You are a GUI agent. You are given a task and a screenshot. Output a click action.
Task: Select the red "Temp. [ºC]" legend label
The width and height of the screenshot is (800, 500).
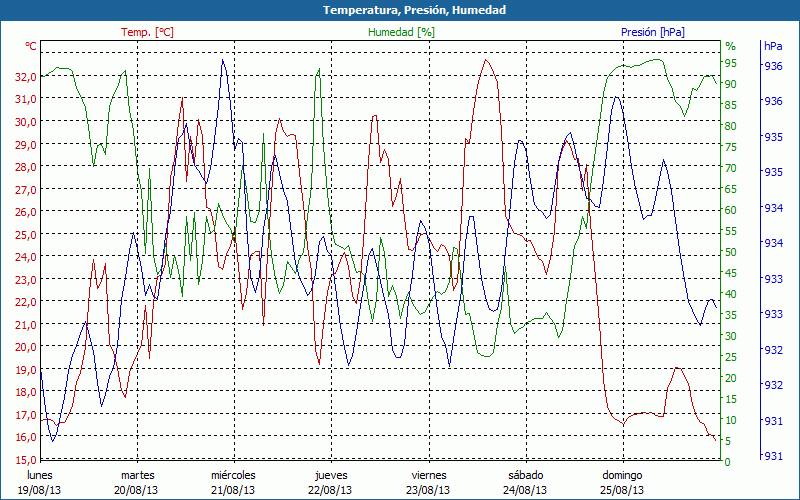click(x=147, y=32)
